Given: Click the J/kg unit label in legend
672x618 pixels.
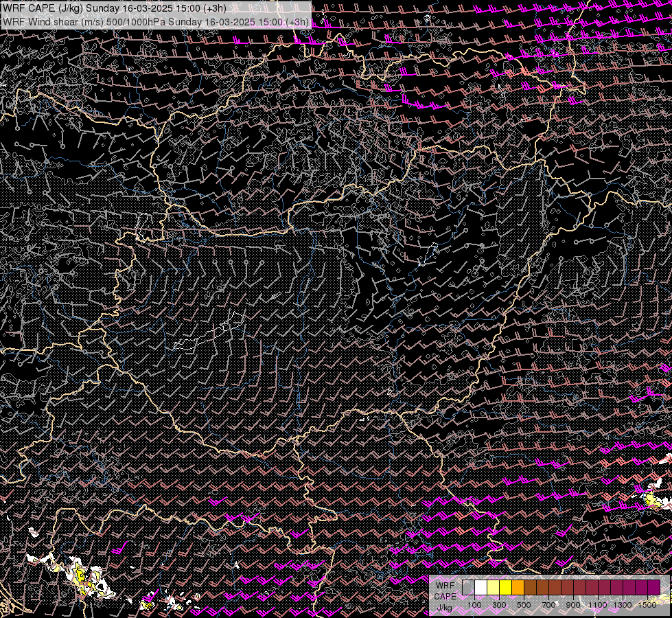Looking at the screenshot, I should (444, 608).
